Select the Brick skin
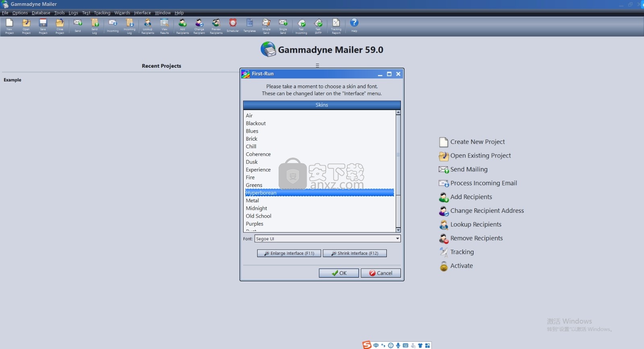The height and width of the screenshot is (349, 644). [320, 139]
